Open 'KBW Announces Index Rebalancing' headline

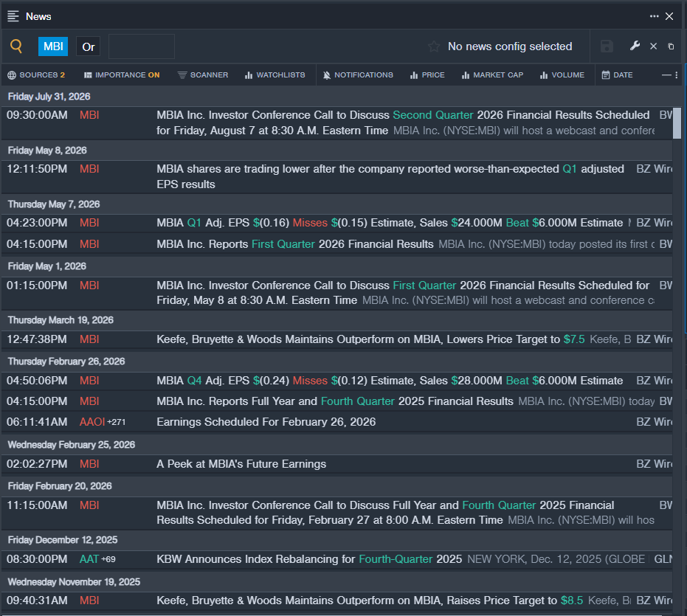coord(309,559)
